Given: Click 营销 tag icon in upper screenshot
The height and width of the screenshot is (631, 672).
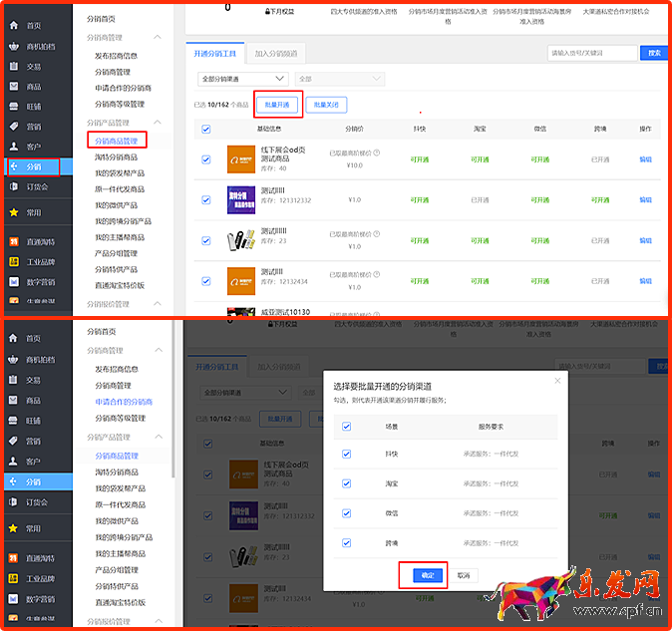Looking at the screenshot, I should tap(14, 126).
